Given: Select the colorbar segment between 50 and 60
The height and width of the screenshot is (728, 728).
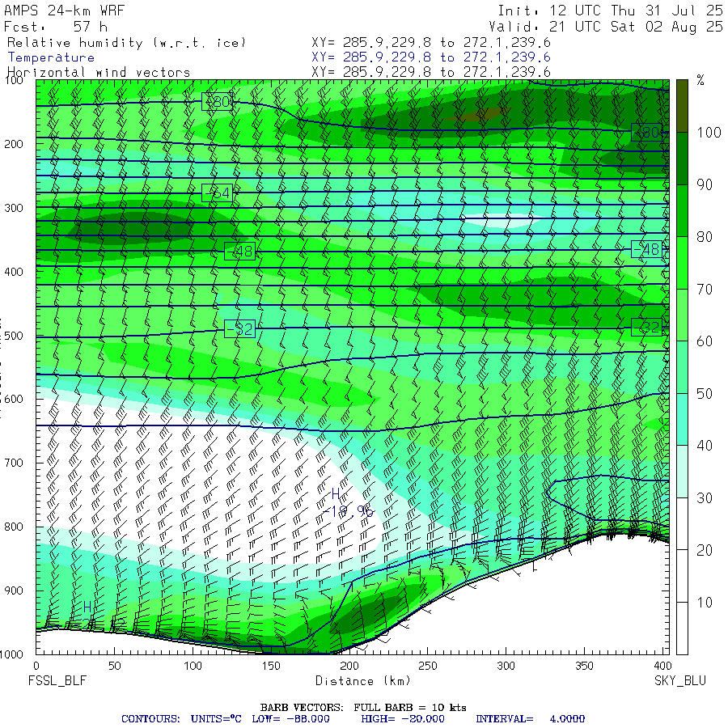Looking at the screenshot, I should click(682, 367).
